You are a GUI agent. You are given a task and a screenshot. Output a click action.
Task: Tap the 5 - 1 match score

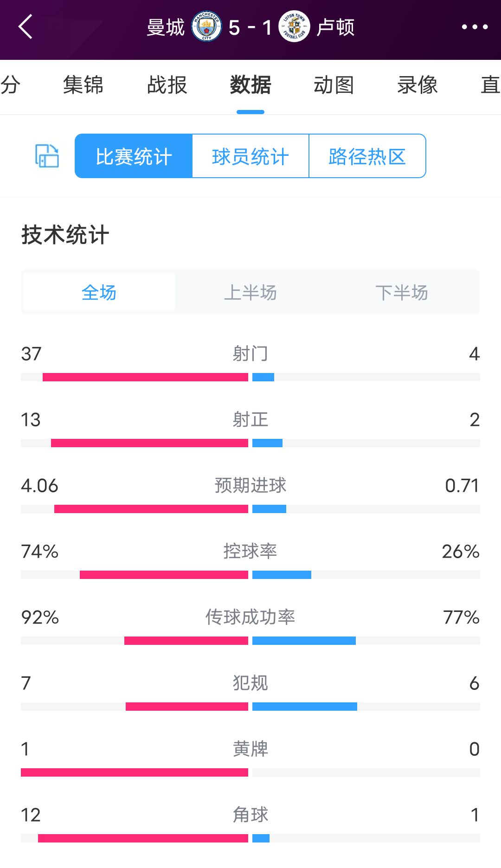point(250,28)
